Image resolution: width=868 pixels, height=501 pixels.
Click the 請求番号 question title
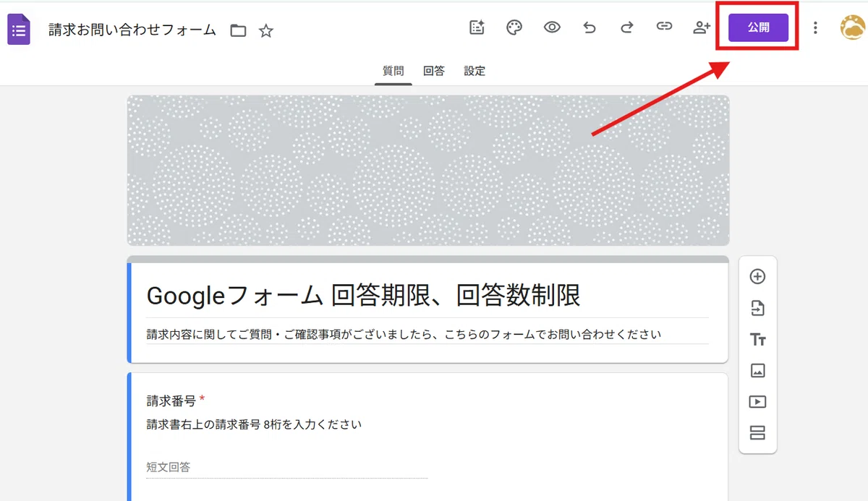(x=171, y=400)
